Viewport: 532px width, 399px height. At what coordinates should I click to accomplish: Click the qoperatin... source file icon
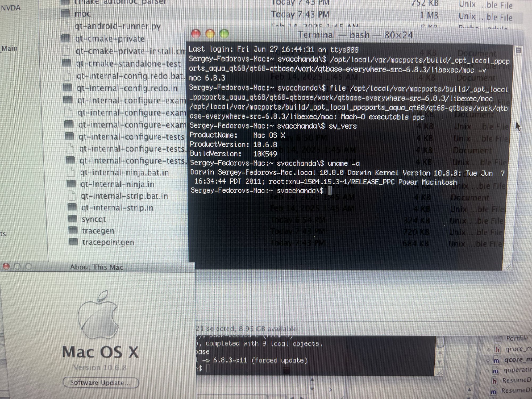496,371
